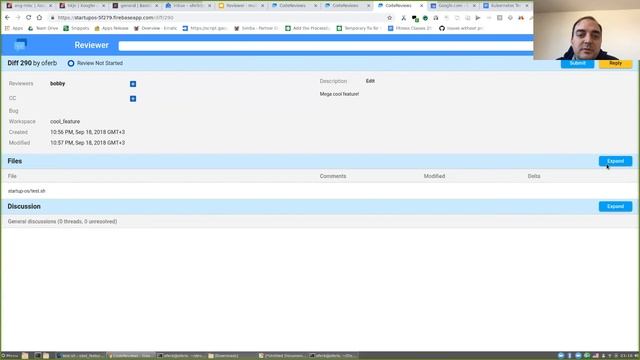Open the Overview - Erratic bookmark
Viewport: 640px width, 360px height.
pos(156,28)
